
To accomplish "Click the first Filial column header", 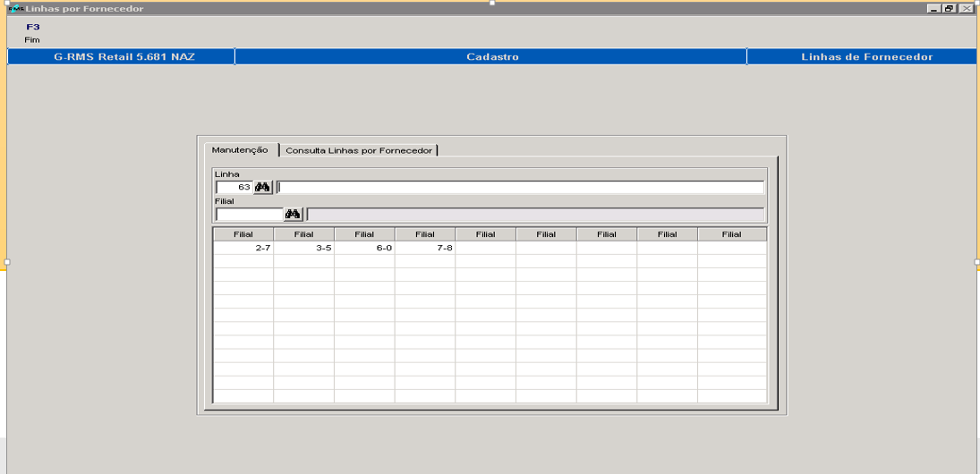I will pyautogui.click(x=243, y=234).
